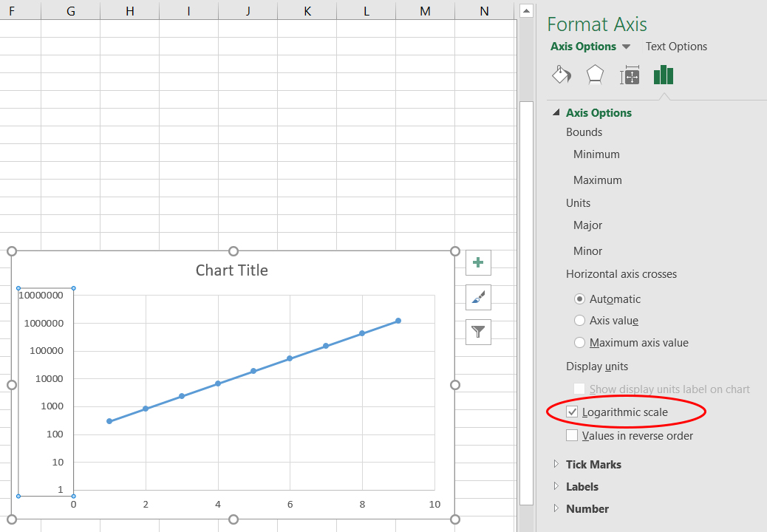
Task: Select the Axis Options bar chart icon
Action: click(x=663, y=75)
